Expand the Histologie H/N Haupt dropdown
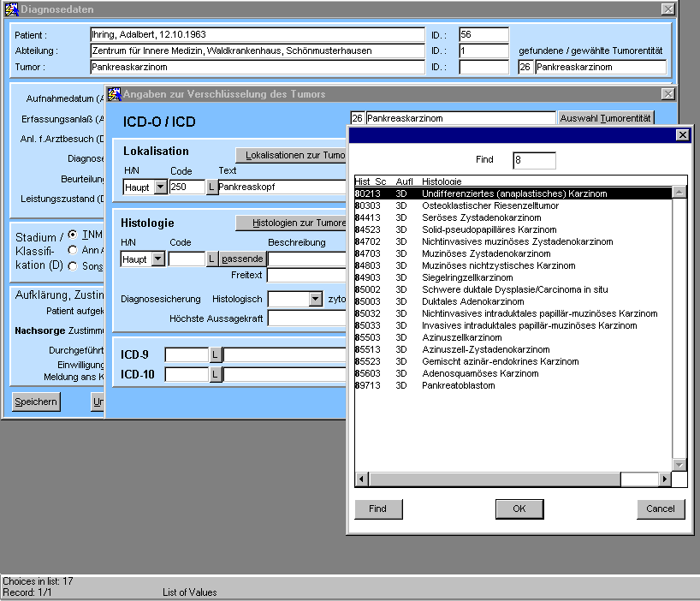This screenshot has height=601, width=700. point(159,259)
